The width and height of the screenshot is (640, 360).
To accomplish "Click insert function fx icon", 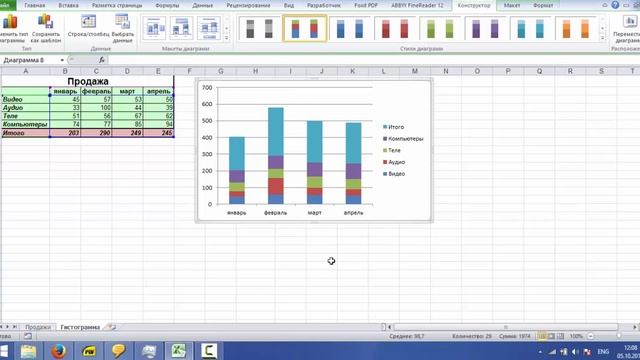I will click(102, 60).
